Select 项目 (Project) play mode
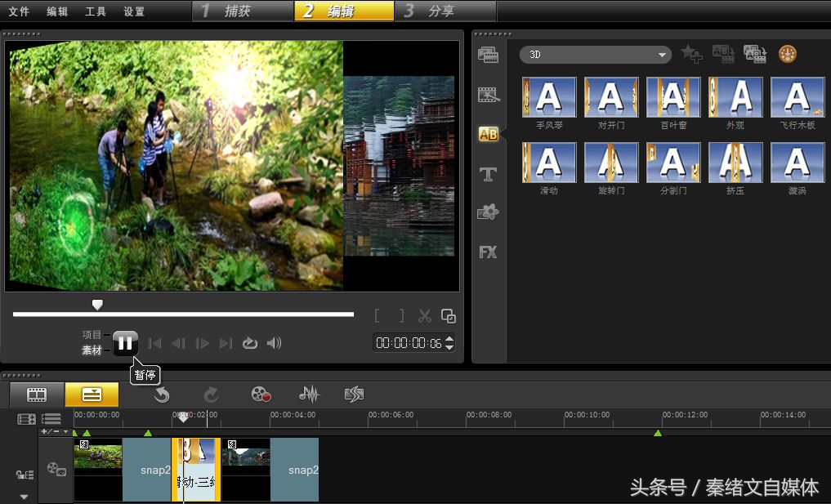 [92, 335]
